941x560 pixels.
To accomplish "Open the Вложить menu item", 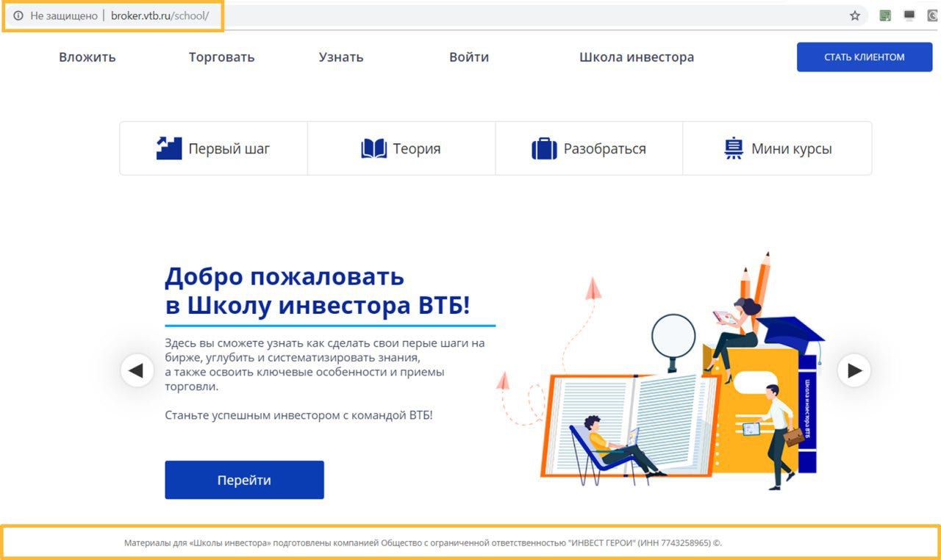I will click(87, 57).
